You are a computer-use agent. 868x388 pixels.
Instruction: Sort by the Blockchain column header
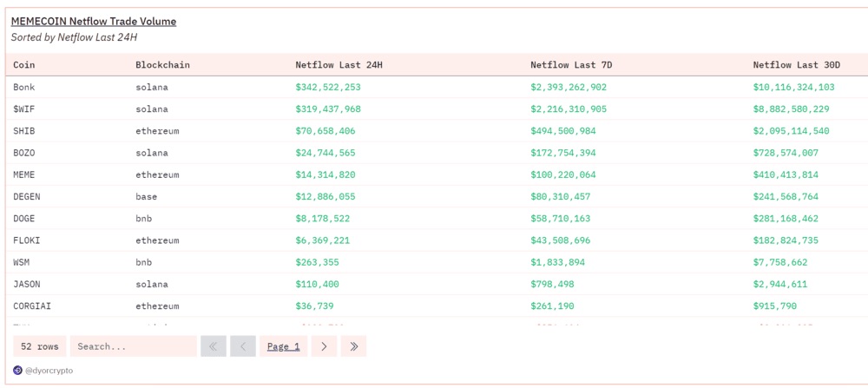point(162,65)
